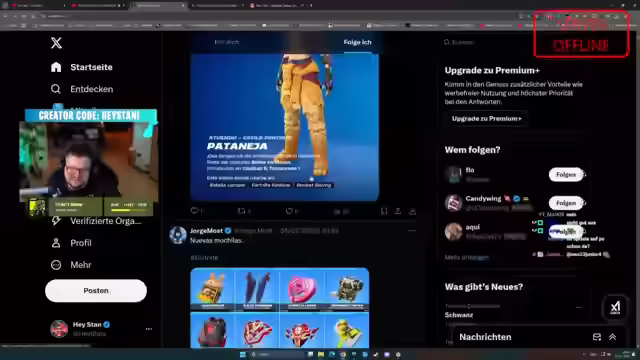
Task: Switch to the Für dich tab
Action: (x=227, y=42)
